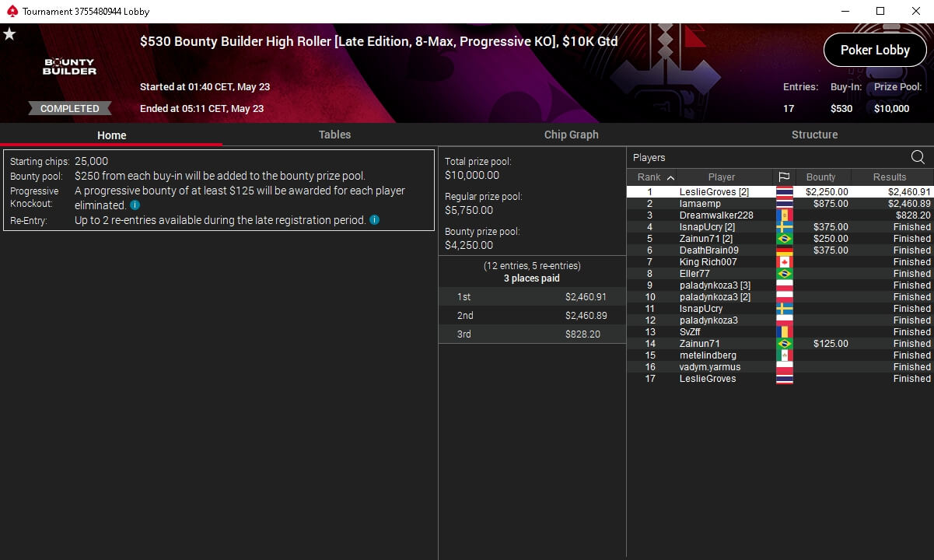Click the Bounty Builder logo
The height and width of the screenshot is (560, 934).
pos(70,67)
